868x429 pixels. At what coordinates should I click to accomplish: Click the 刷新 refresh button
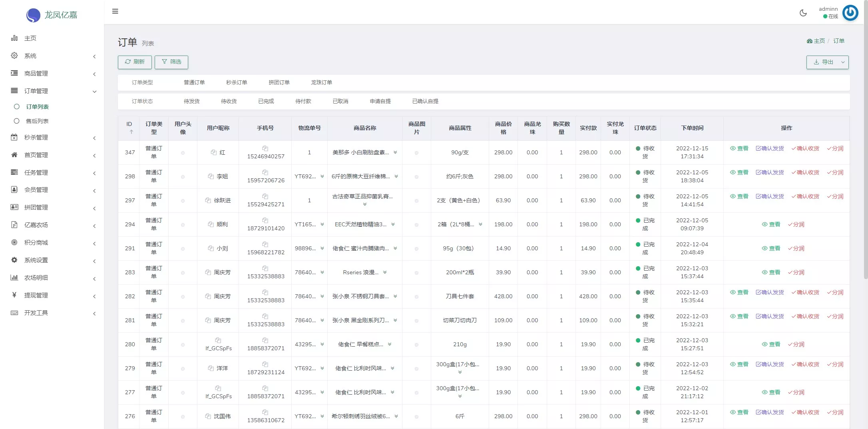coord(135,62)
